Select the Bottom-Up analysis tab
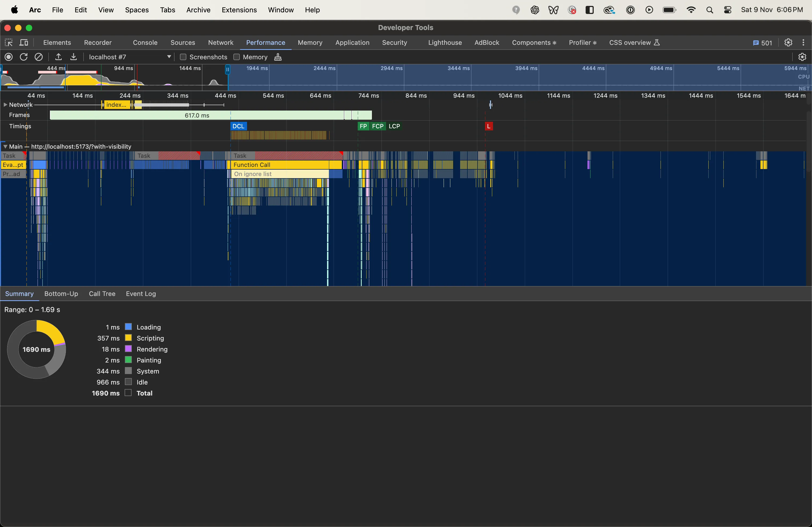This screenshot has height=527, width=812. [61, 293]
